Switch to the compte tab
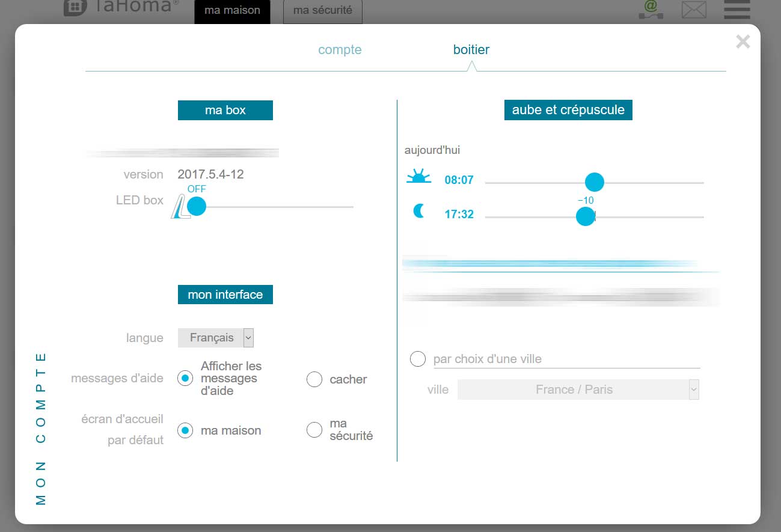Image resolution: width=781 pixels, height=532 pixels. pos(340,50)
